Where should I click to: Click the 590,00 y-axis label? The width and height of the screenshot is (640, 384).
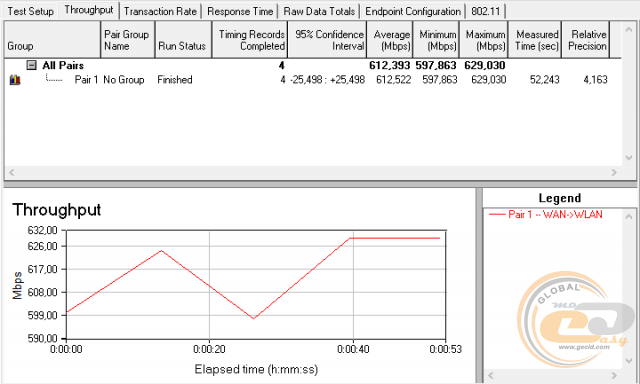click(x=42, y=338)
